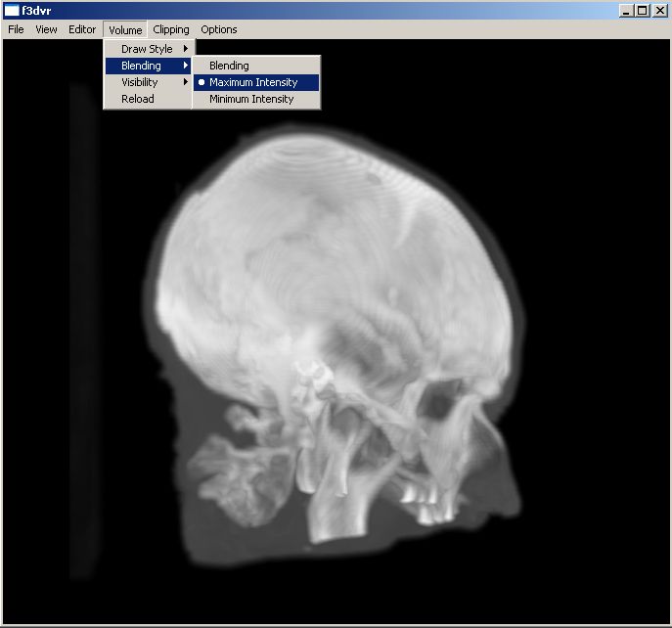
Task: Open the Options menu
Action: coord(219,29)
